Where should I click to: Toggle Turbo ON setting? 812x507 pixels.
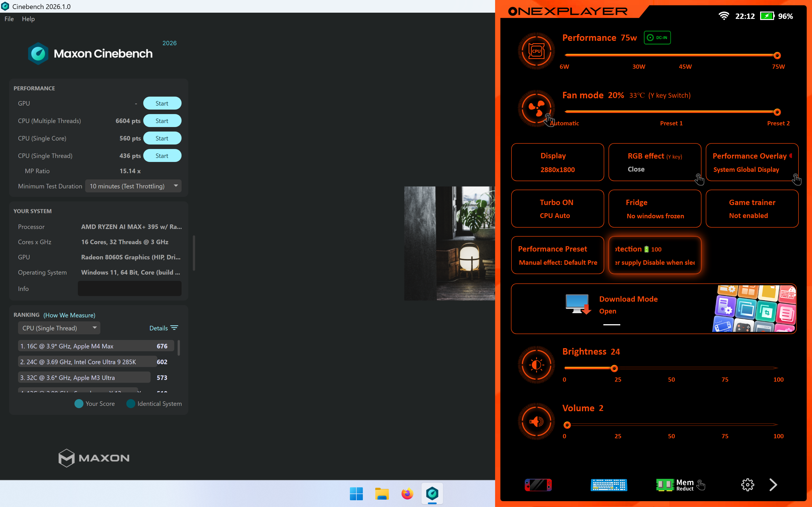pos(557,208)
